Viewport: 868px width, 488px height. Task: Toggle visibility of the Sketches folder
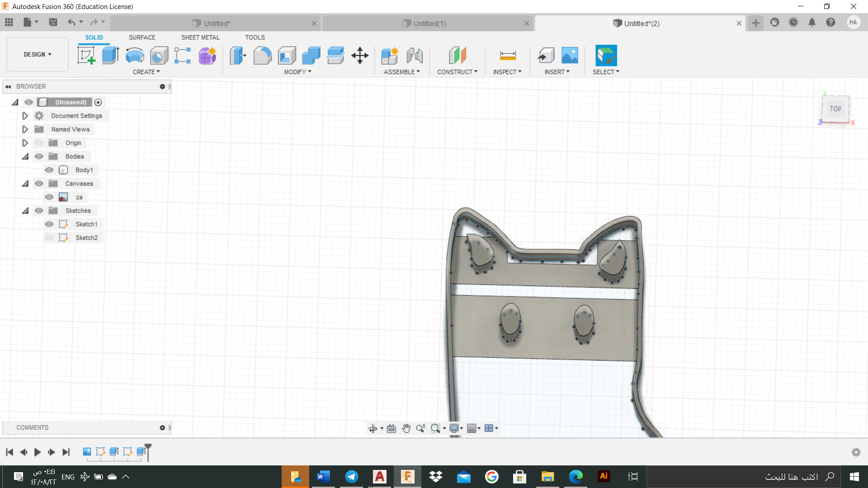click(x=39, y=211)
